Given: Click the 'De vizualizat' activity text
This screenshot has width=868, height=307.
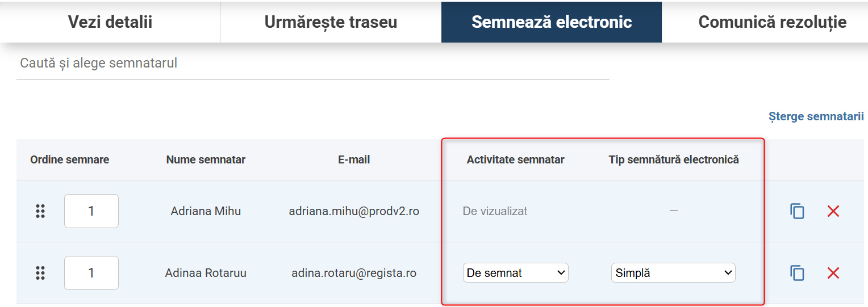Looking at the screenshot, I should point(495,211).
